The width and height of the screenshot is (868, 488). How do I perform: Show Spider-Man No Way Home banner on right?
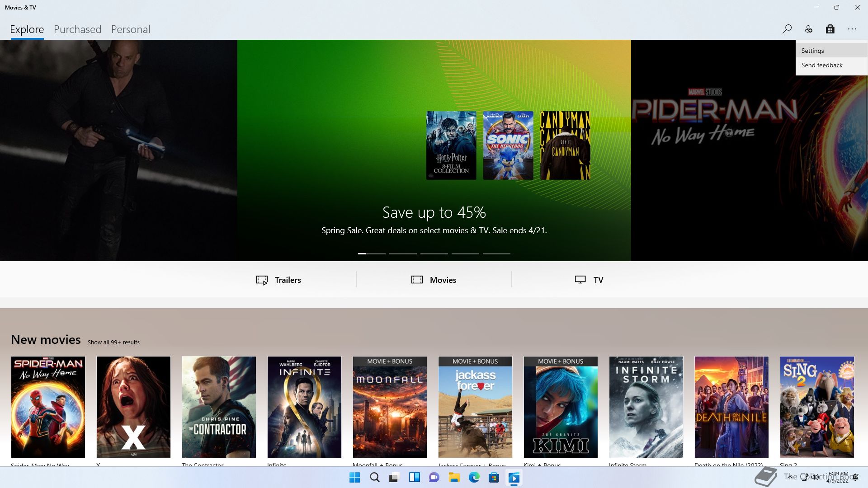coord(749,150)
